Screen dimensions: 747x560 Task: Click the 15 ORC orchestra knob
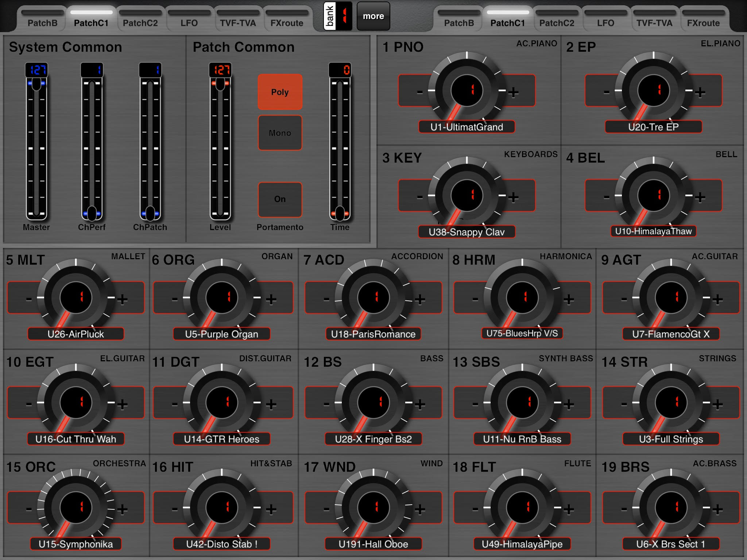click(x=76, y=507)
